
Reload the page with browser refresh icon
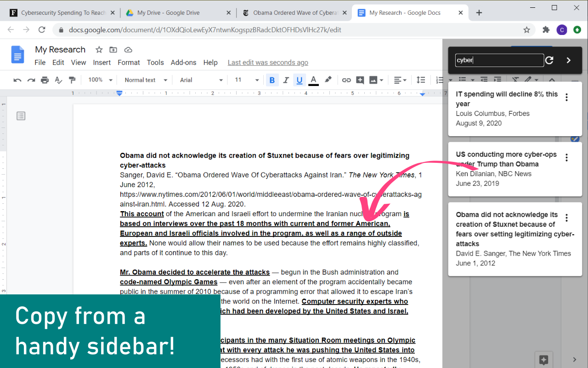click(x=42, y=30)
